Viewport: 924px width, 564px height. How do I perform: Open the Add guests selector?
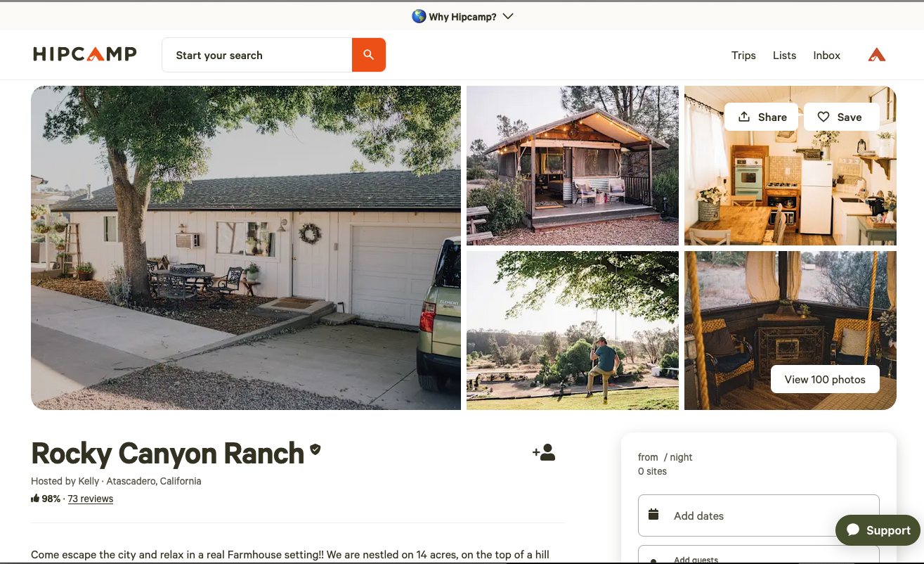coord(758,555)
